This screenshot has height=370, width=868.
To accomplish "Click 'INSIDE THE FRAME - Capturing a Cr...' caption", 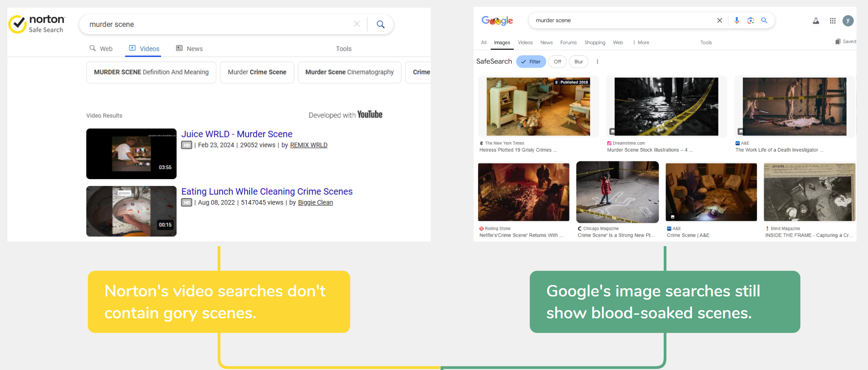I will click(809, 235).
